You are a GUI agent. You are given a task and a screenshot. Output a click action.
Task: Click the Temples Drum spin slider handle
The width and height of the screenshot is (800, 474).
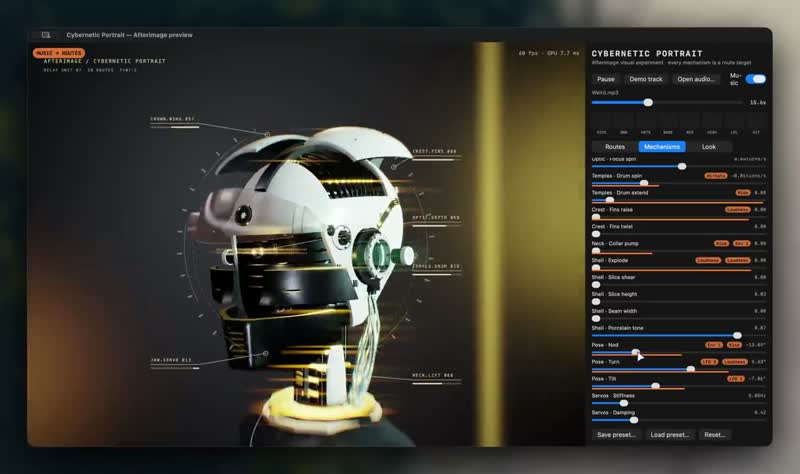point(644,183)
